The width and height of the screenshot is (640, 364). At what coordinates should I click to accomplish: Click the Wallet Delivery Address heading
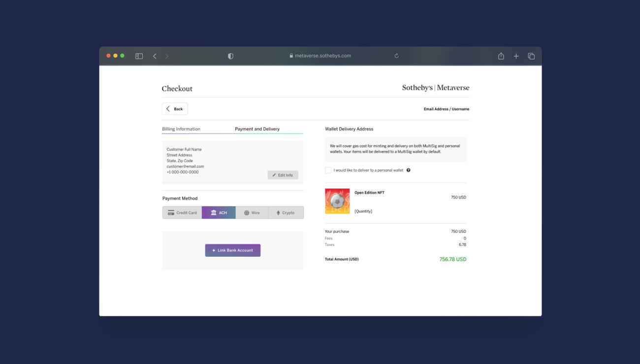coord(349,129)
